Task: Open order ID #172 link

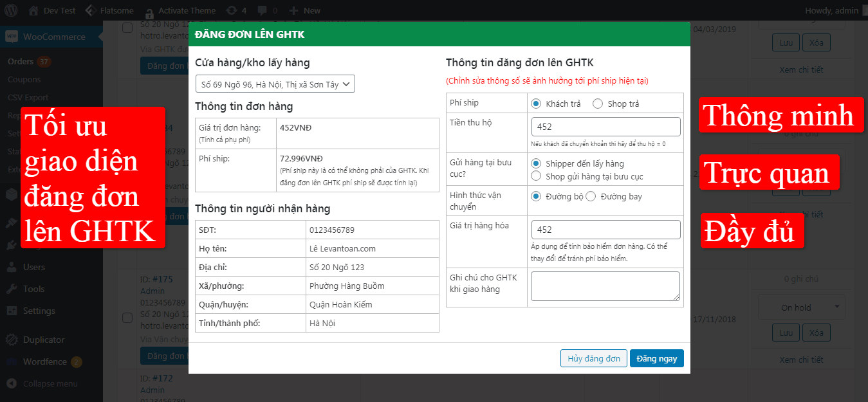Action: pos(163,378)
